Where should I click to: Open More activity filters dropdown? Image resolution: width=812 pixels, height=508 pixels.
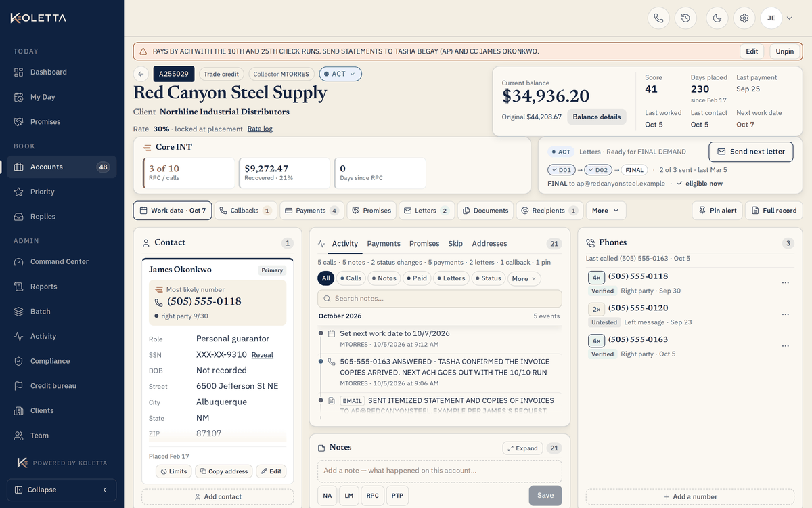pyautogui.click(x=524, y=278)
